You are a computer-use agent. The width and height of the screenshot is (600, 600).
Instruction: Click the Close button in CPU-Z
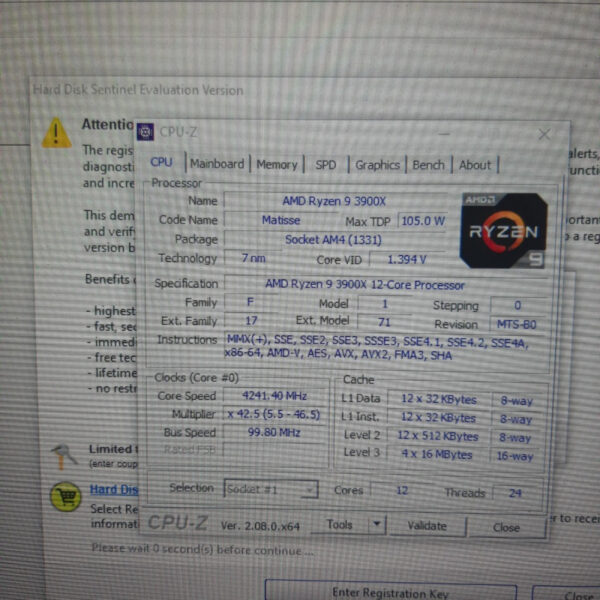506,528
